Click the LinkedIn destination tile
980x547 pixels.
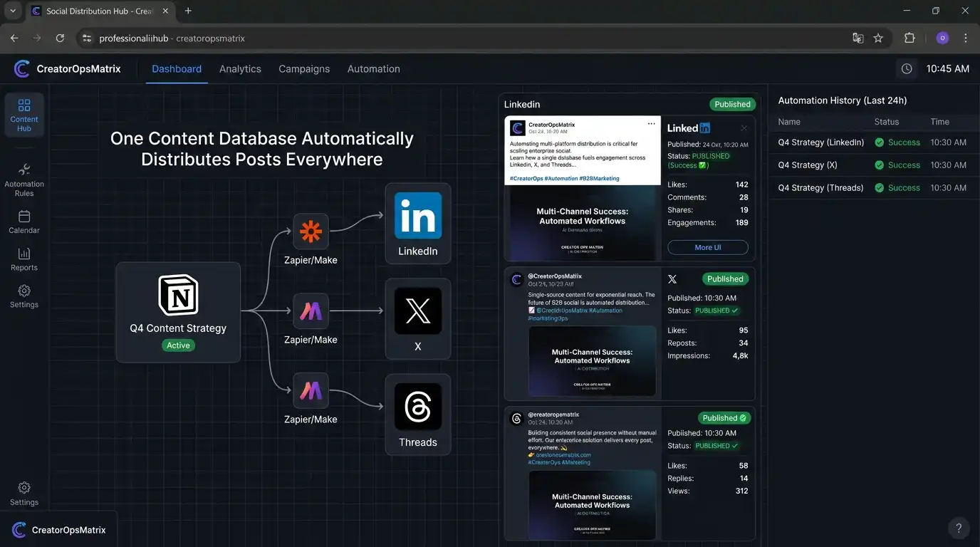coord(418,224)
